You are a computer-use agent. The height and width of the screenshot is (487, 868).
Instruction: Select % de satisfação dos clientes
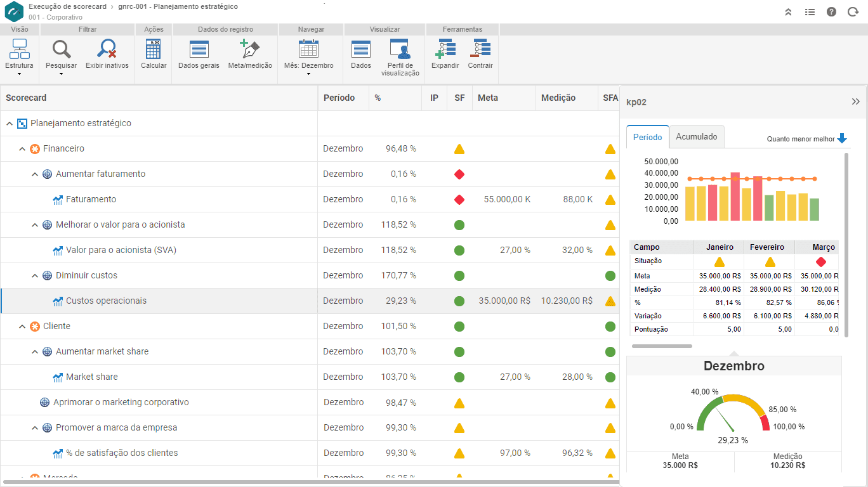pyautogui.click(x=122, y=453)
